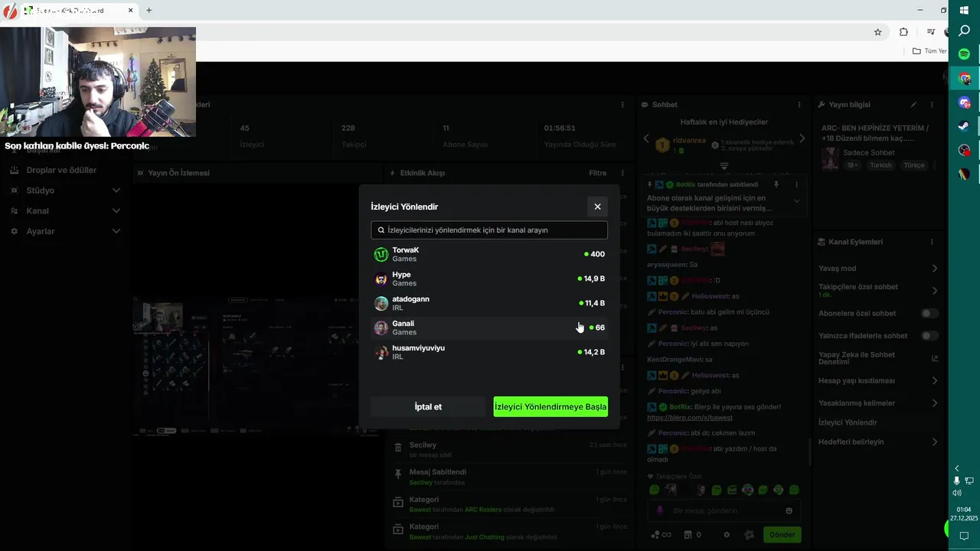Open the channel points shop icon
Image resolution: width=980 pixels, height=551 pixels.
click(688, 535)
